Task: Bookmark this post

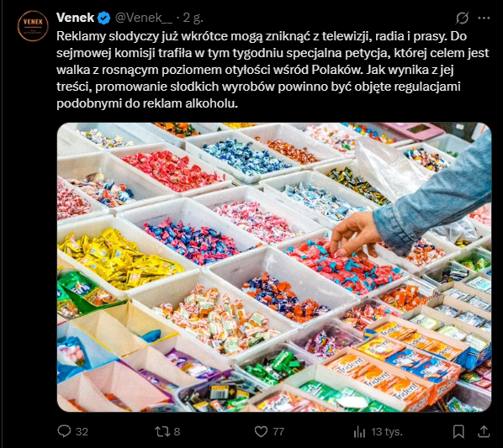Action: pos(458,432)
